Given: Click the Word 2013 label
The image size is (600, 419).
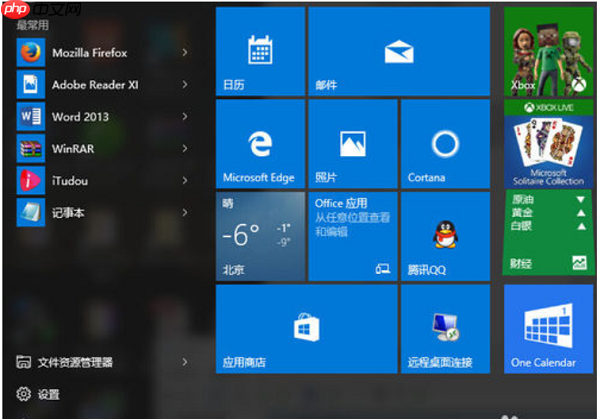Looking at the screenshot, I should click(x=80, y=117).
